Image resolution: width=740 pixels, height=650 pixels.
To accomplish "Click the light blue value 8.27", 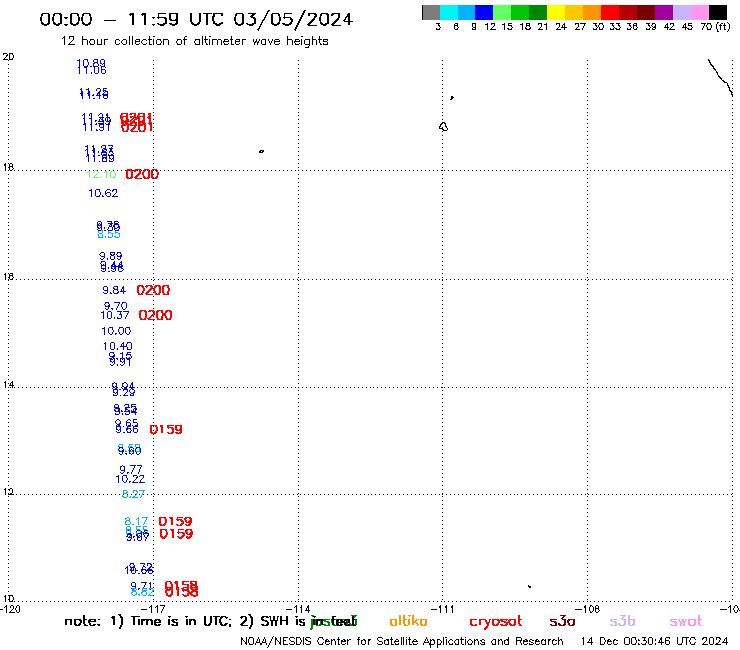I will [x=133, y=494].
